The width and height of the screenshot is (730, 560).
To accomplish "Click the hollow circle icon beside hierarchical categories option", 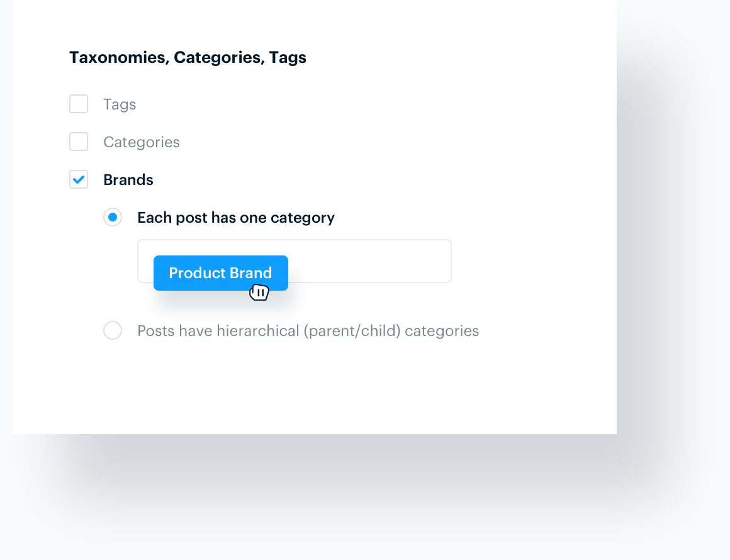I will click(113, 330).
